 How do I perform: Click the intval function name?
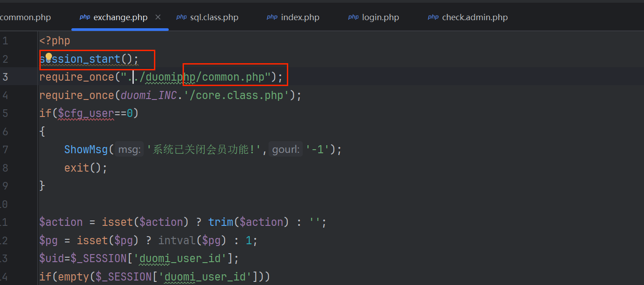(177, 241)
